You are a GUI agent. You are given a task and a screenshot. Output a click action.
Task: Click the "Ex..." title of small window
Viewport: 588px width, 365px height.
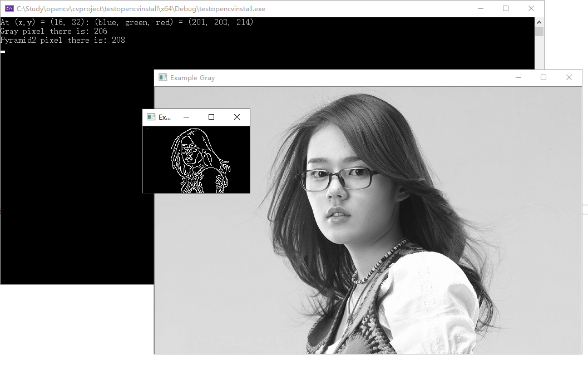(165, 117)
